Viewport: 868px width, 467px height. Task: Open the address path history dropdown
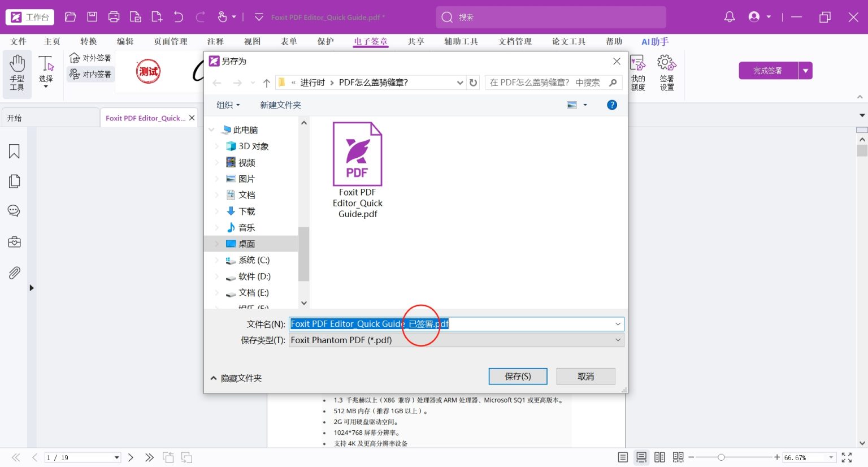click(x=460, y=83)
